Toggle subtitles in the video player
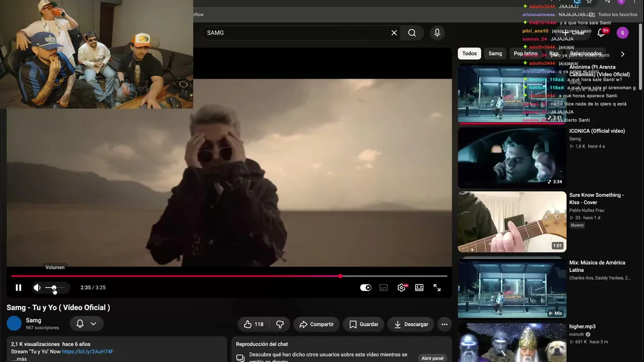 coord(383,288)
